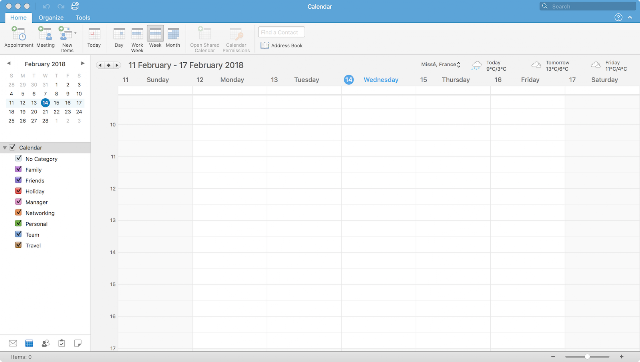The height and width of the screenshot is (362, 640).
Task: Click the Redo arrow in title bar
Action: coord(61,7)
